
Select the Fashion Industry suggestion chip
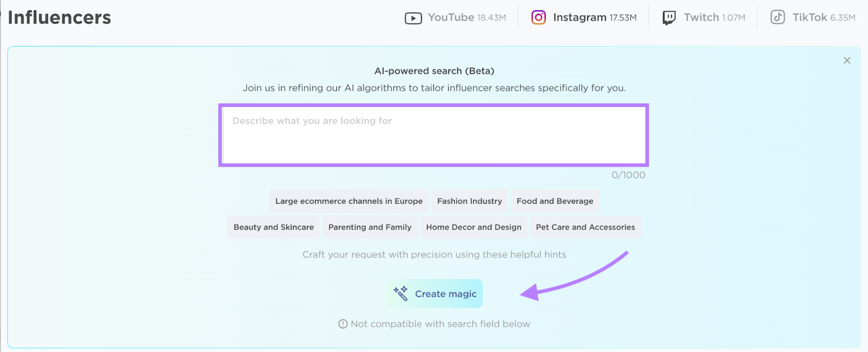pos(469,200)
